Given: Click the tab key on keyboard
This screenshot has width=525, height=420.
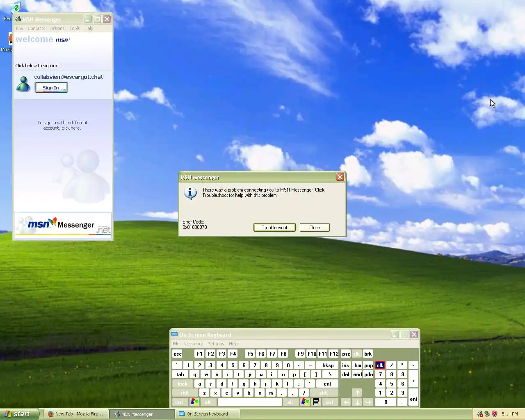Looking at the screenshot, I should pyautogui.click(x=180, y=374).
